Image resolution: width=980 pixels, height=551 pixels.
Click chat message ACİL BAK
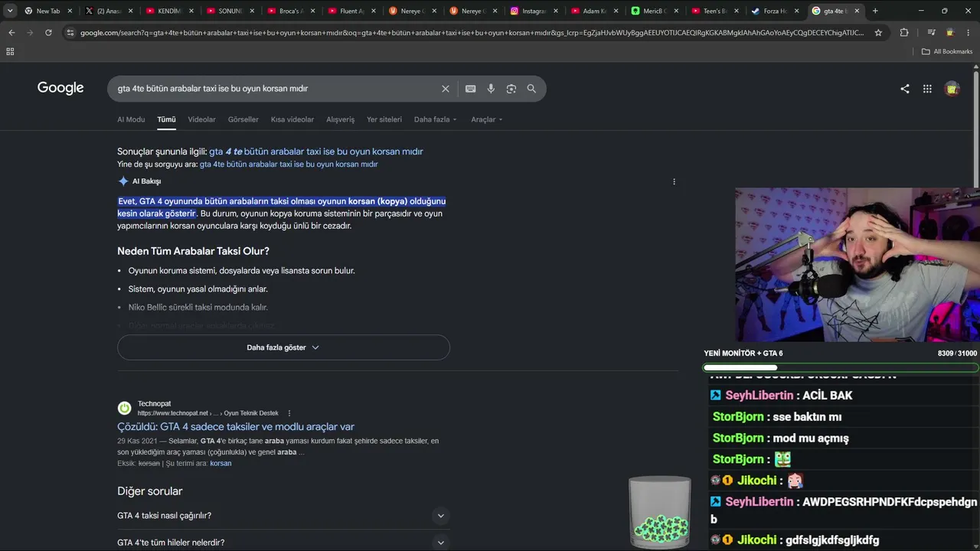click(x=827, y=396)
